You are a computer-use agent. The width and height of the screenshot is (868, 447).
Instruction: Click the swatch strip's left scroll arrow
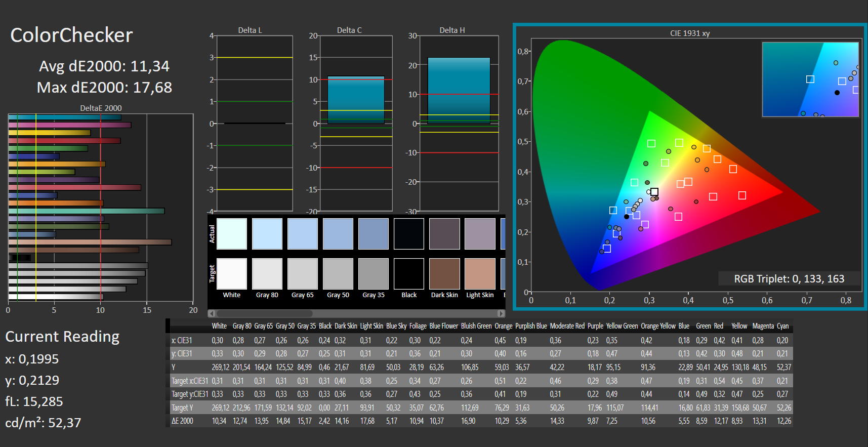point(212,313)
